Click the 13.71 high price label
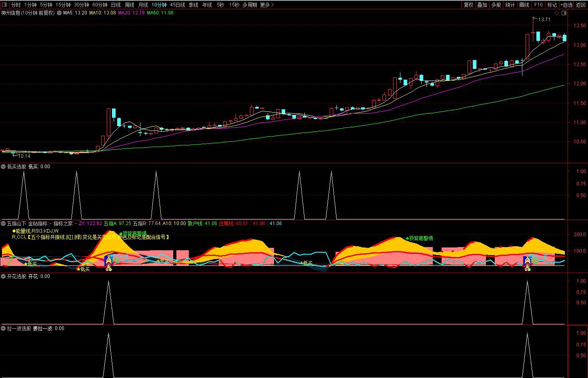This screenshot has height=378, width=588. pyautogui.click(x=544, y=19)
